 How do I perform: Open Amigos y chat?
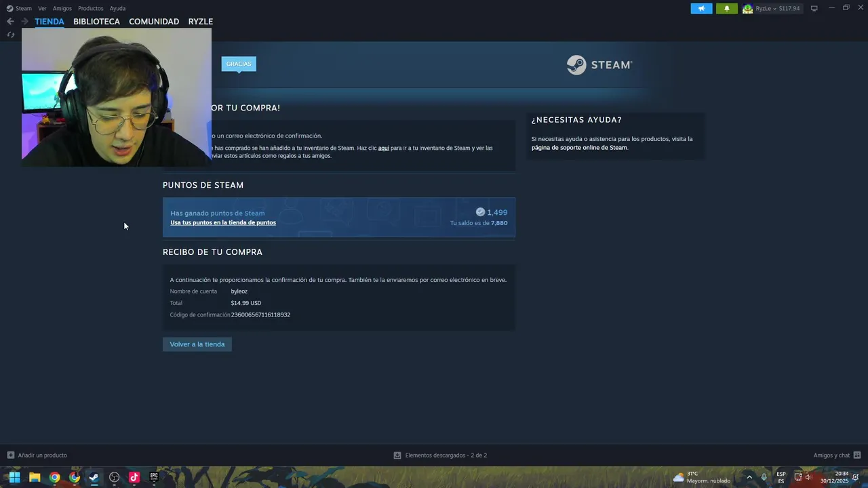click(x=831, y=455)
